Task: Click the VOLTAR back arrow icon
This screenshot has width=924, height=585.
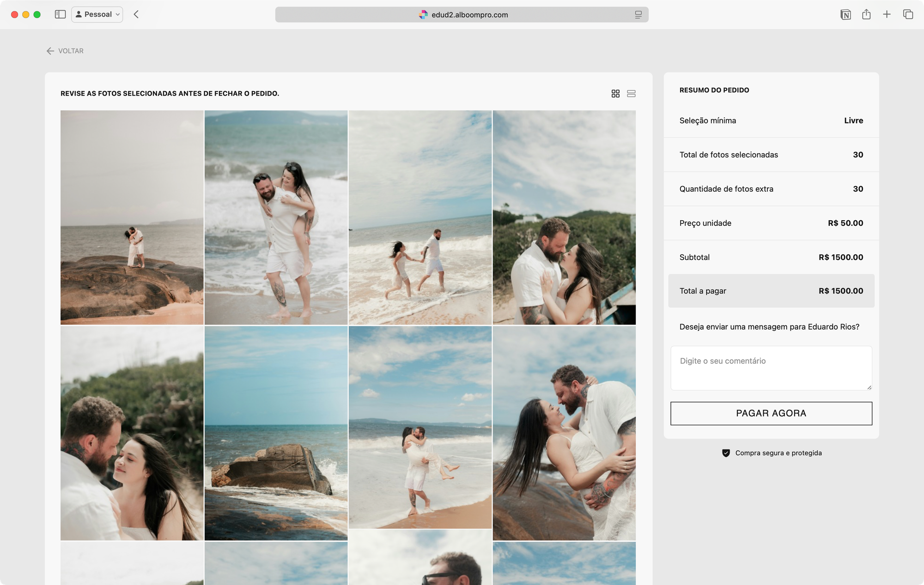Action: [x=50, y=51]
